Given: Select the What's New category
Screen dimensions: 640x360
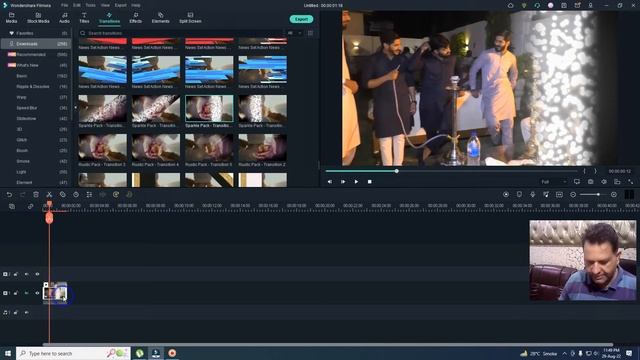Looking at the screenshot, I should (x=36, y=65).
